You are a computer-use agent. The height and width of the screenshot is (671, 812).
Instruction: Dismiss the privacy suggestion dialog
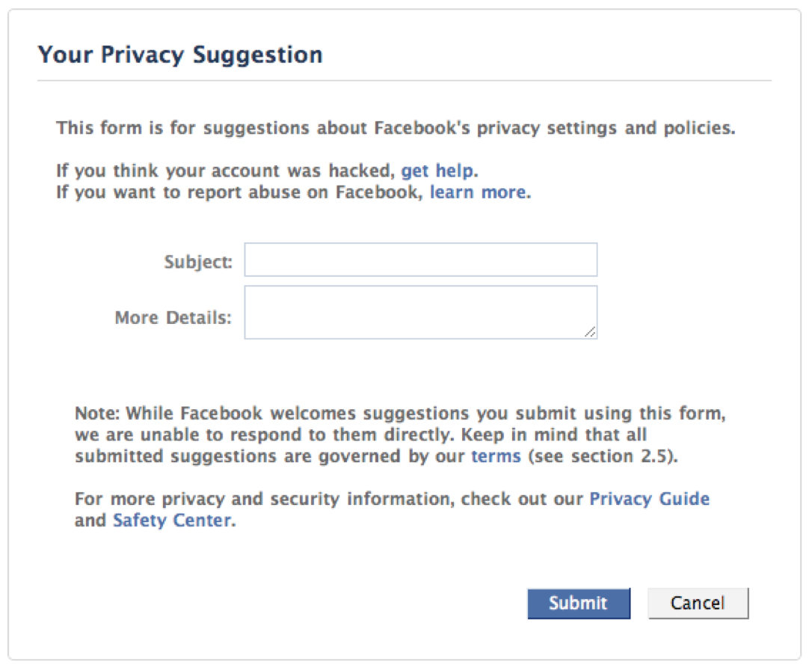(x=698, y=603)
